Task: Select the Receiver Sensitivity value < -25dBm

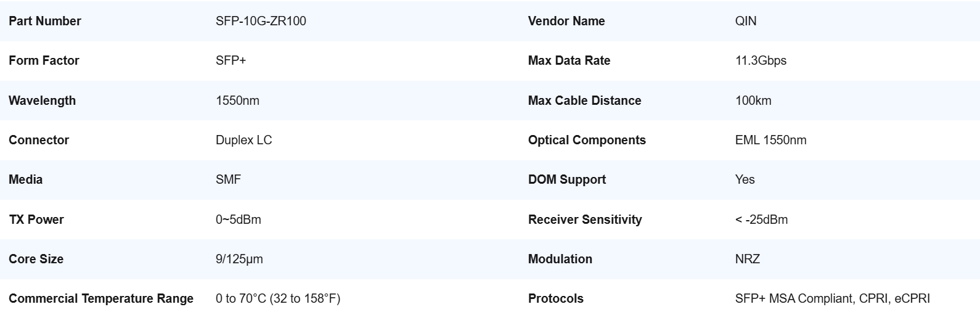Action: click(761, 219)
